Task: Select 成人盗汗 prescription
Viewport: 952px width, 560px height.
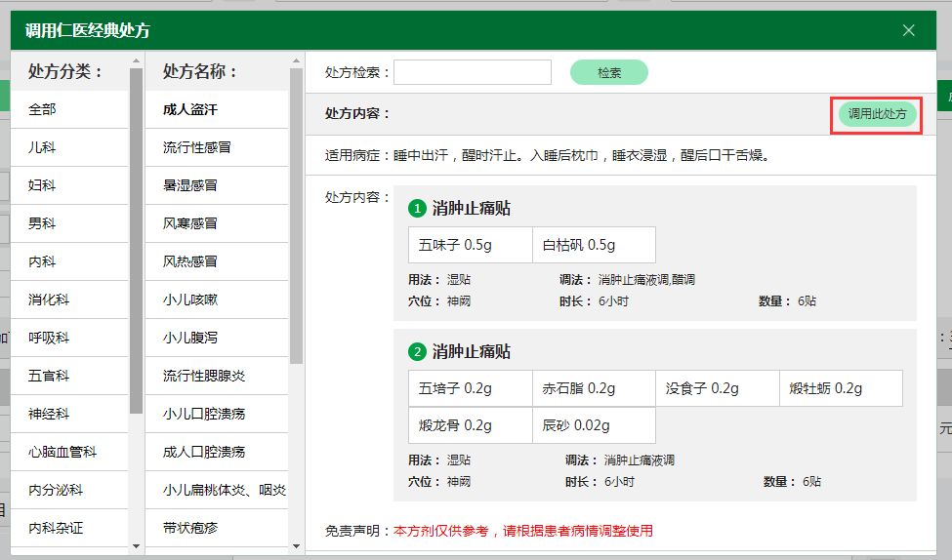Action: tap(189, 109)
